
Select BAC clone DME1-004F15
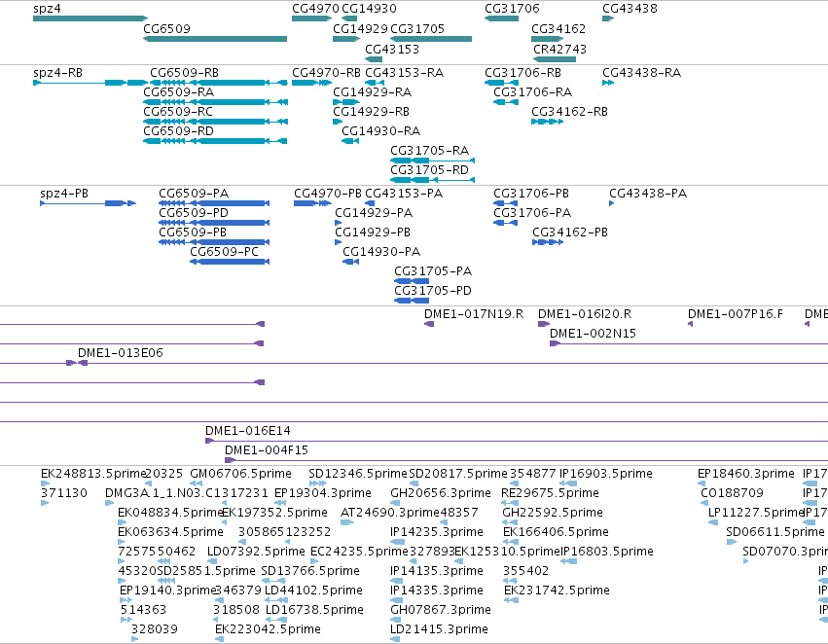tap(526, 460)
